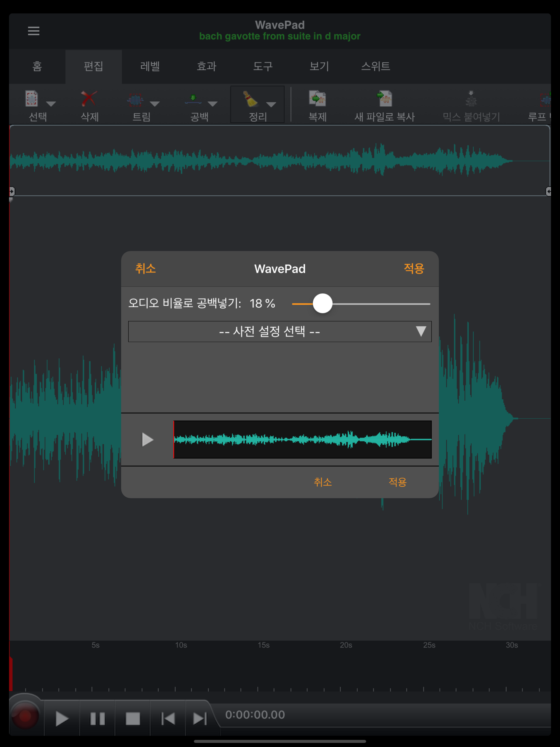Screen dimensions: 560x747
Task: Click the dialog preview waveform
Action: tap(302, 439)
